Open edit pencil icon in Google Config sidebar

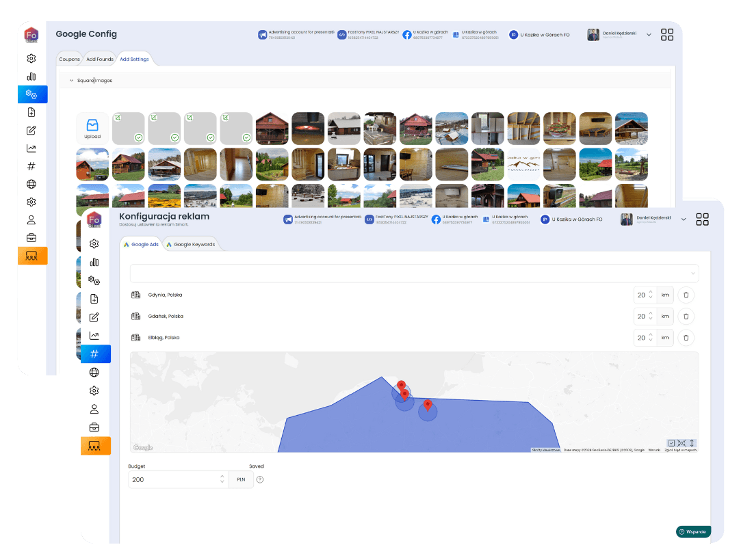[x=31, y=131]
